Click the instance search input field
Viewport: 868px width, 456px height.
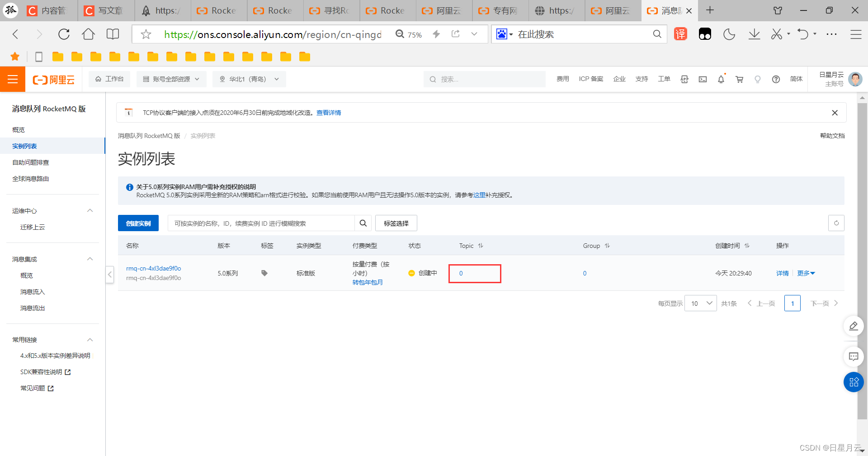261,223
